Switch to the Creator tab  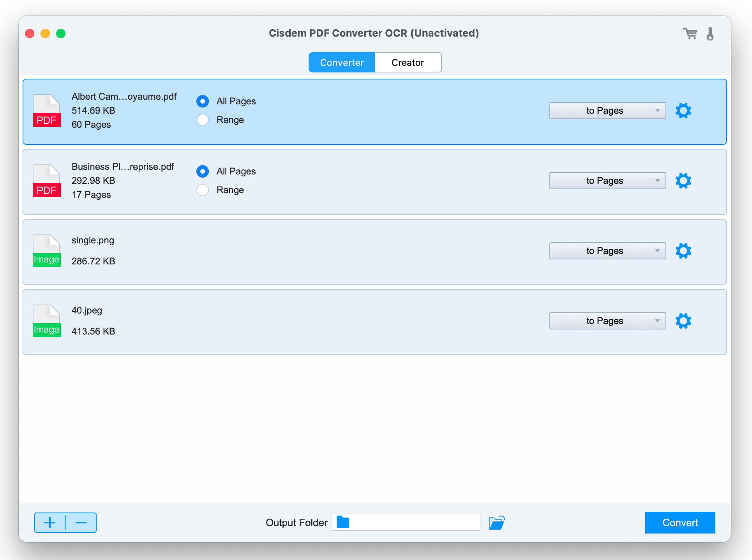408,62
